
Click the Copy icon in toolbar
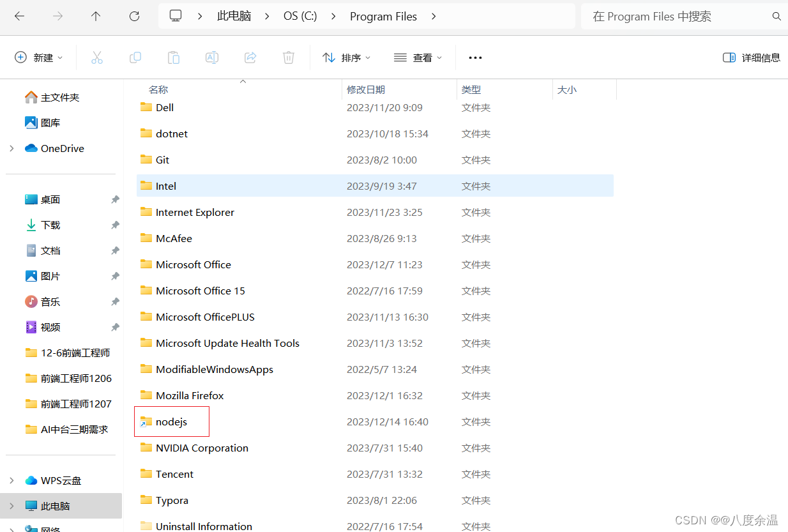[135, 57]
